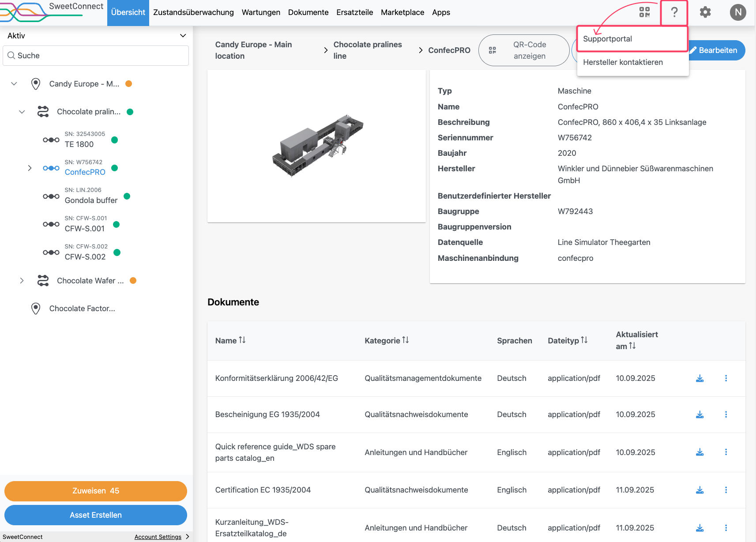The image size is (756, 542).
Task: Open the ConfecPRO machine image thumbnail
Action: [317, 146]
